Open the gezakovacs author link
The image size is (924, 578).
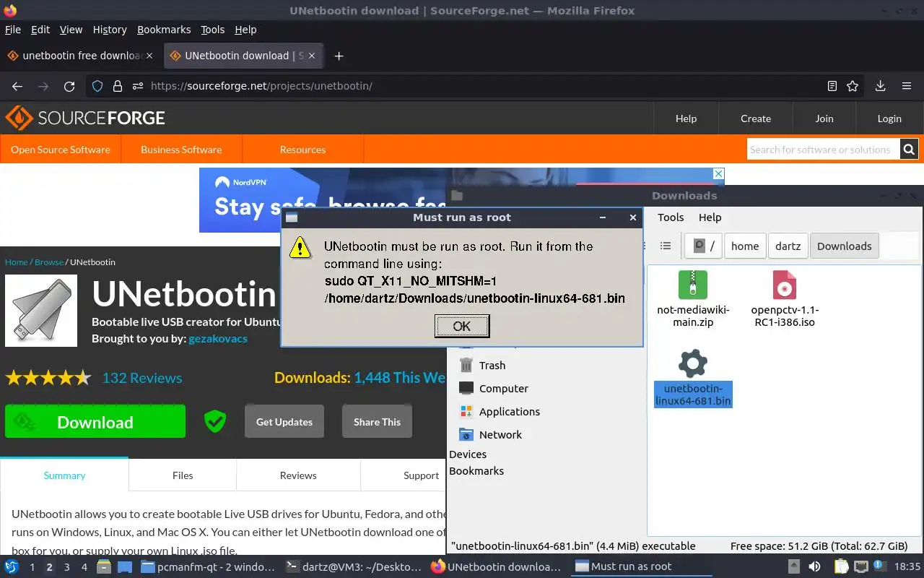pyautogui.click(x=218, y=339)
